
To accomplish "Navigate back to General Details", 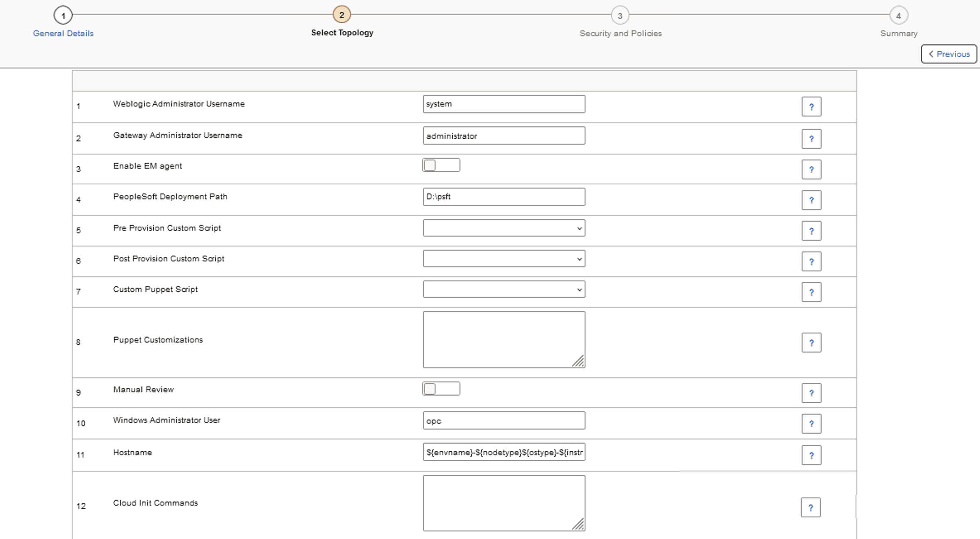I will (x=63, y=33).
